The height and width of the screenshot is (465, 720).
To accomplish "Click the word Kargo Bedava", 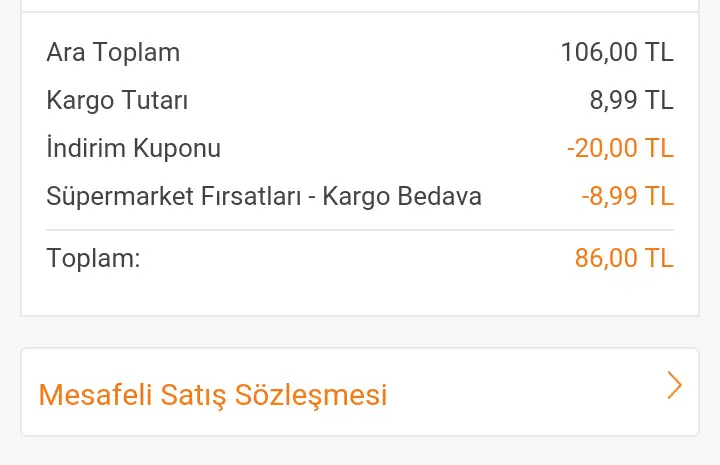I will pyautogui.click(x=402, y=196).
